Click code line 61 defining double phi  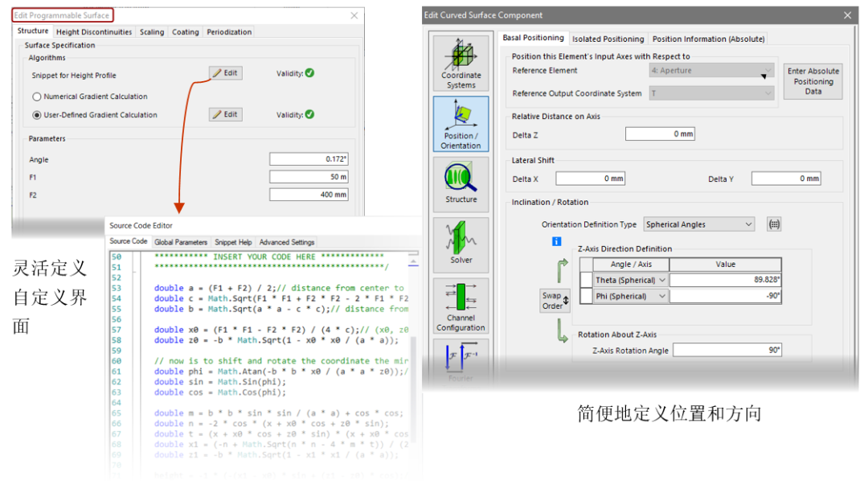(281, 371)
